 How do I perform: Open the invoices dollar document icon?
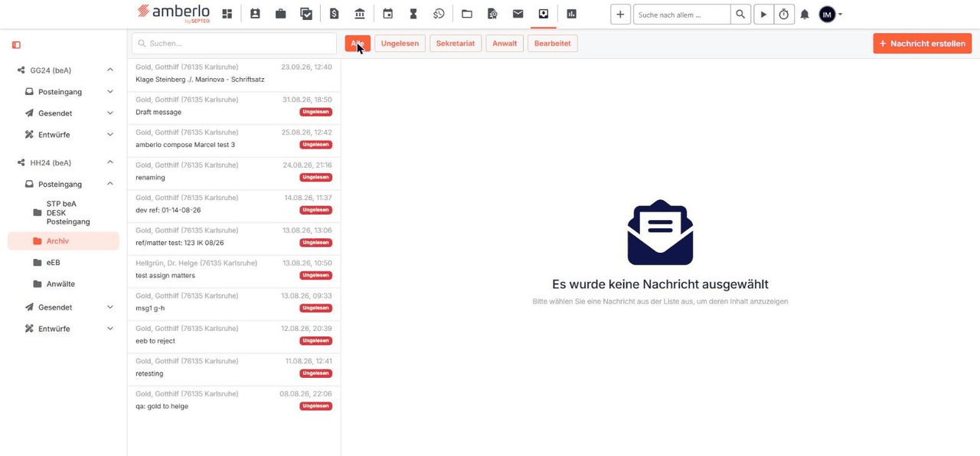(334, 14)
